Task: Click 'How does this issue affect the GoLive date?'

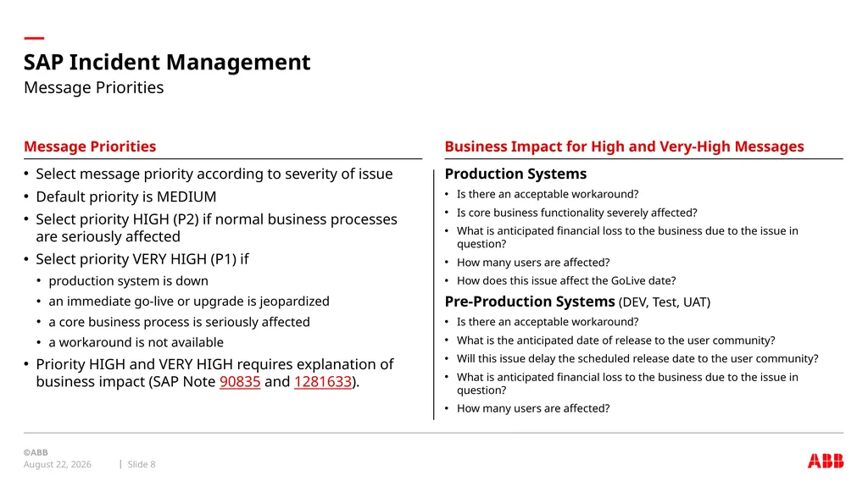Action: click(x=566, y=280)
